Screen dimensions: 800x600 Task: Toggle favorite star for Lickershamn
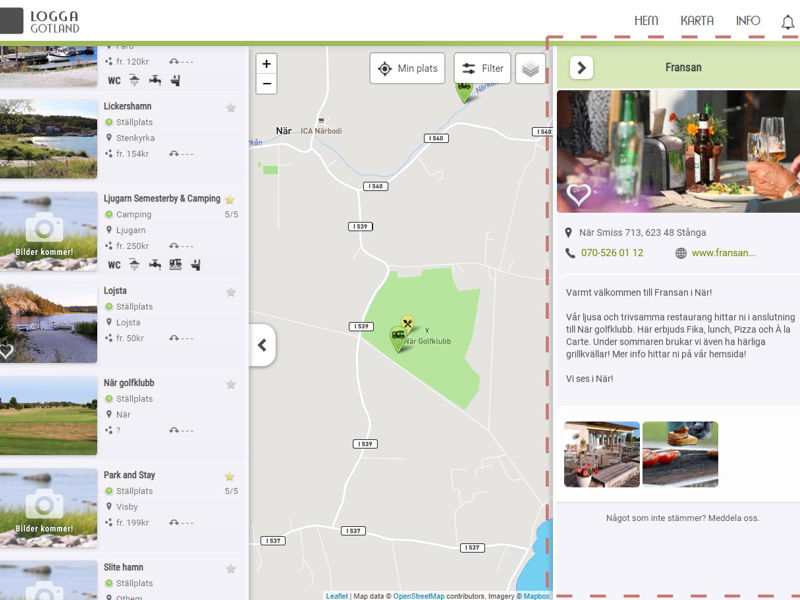pyautogui.click(x=231, y=108)
